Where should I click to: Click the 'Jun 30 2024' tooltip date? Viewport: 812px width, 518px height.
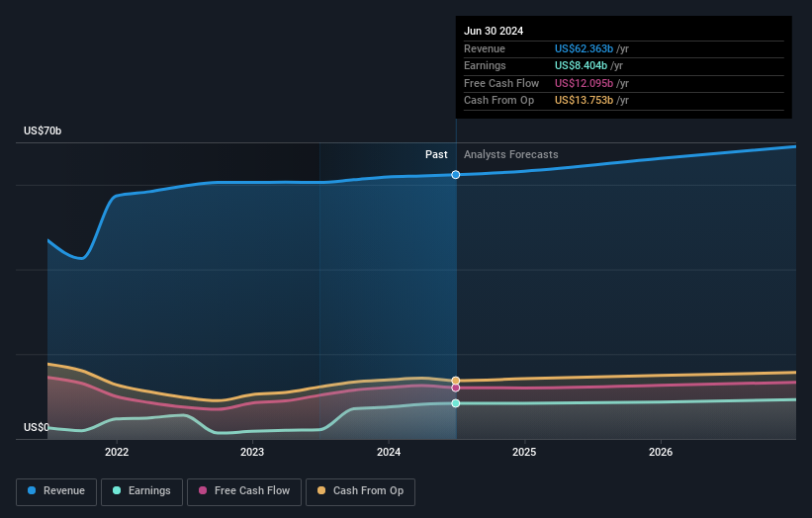click(494, 31)
